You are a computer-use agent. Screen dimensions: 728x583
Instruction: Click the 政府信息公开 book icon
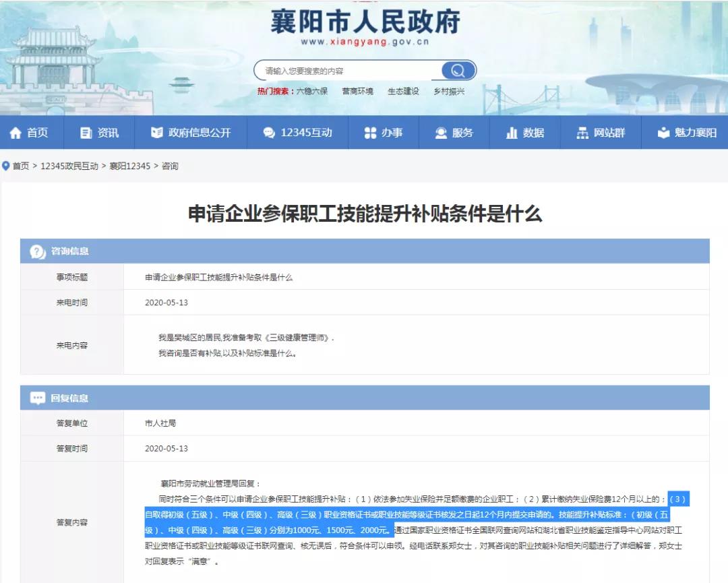pos(157,133)
